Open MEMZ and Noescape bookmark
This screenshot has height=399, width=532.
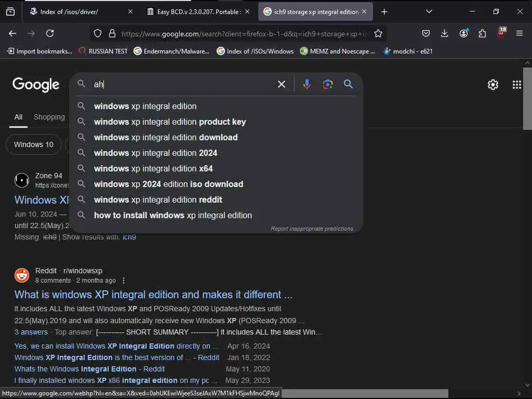click(338, 51)
